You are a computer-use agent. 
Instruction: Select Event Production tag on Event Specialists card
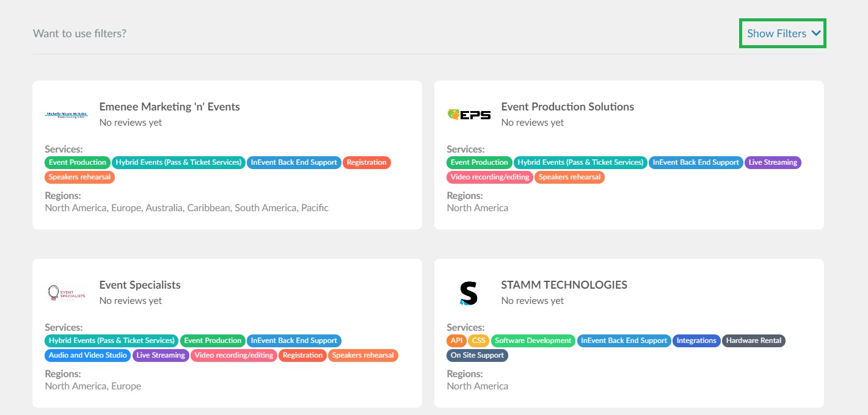[x=213, y=341]
